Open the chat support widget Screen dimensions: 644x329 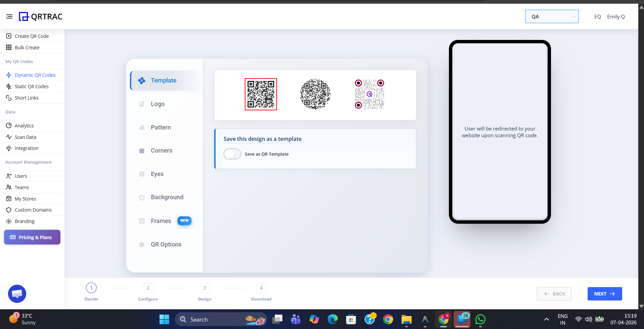click(x=17, y=294)
